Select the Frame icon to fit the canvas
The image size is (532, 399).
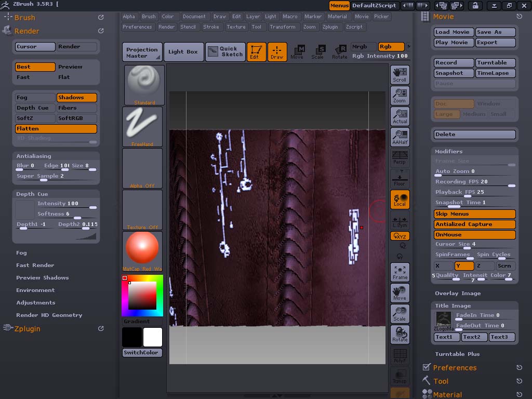400,272
